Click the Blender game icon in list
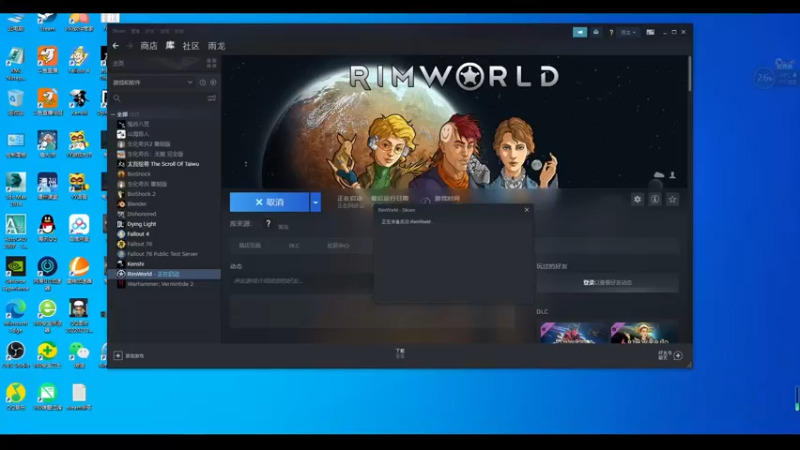 [121, 204]
